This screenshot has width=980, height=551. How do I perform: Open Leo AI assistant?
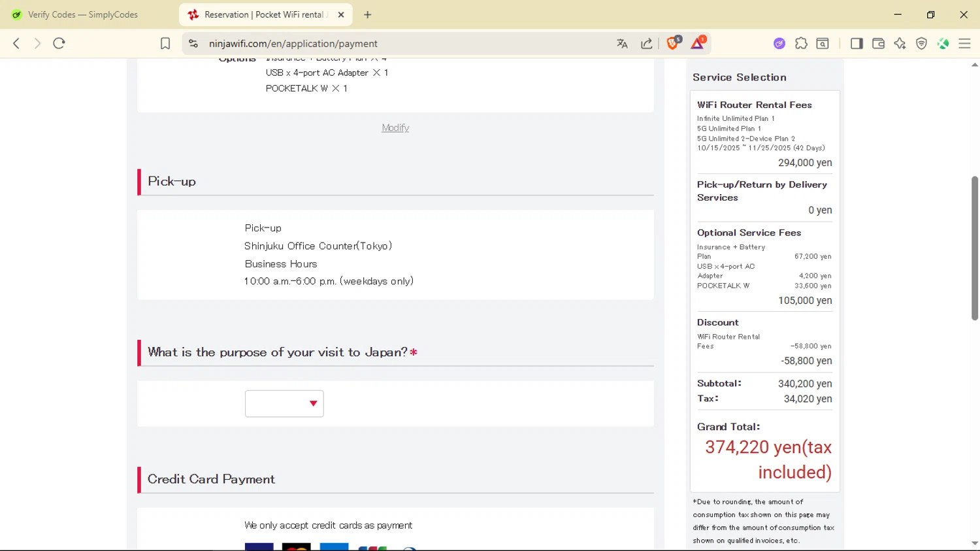click(900, 44)
